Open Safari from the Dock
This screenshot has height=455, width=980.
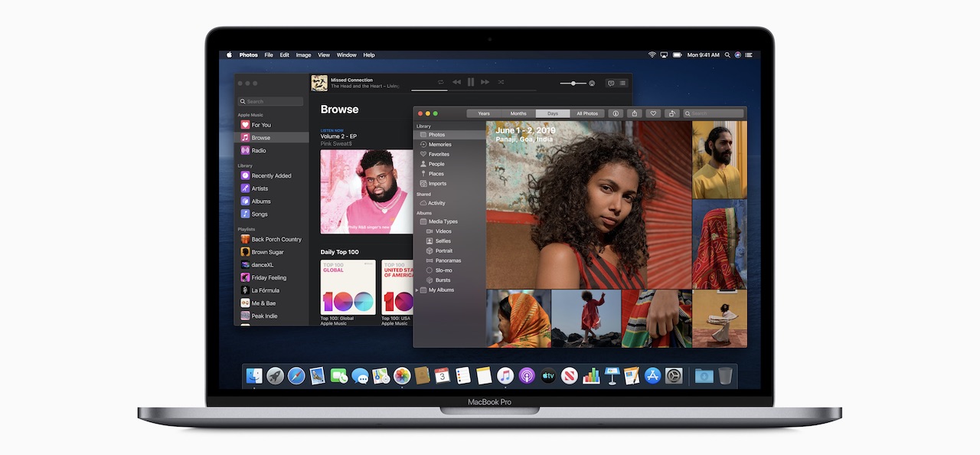point(296,376)
